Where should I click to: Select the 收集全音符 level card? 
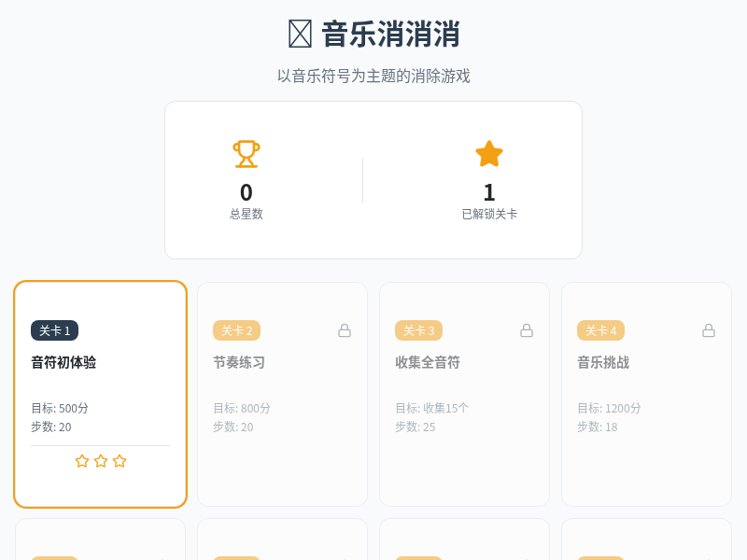(465, 392)
